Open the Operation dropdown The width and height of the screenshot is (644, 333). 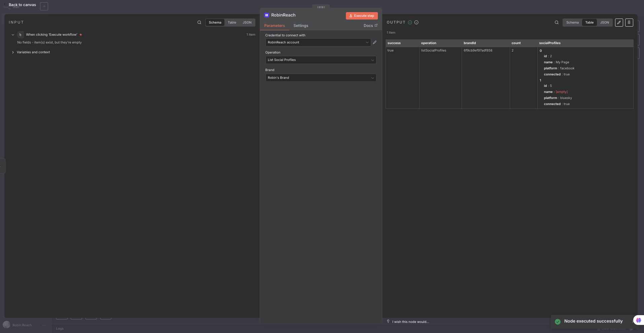[x=321, y=60]
